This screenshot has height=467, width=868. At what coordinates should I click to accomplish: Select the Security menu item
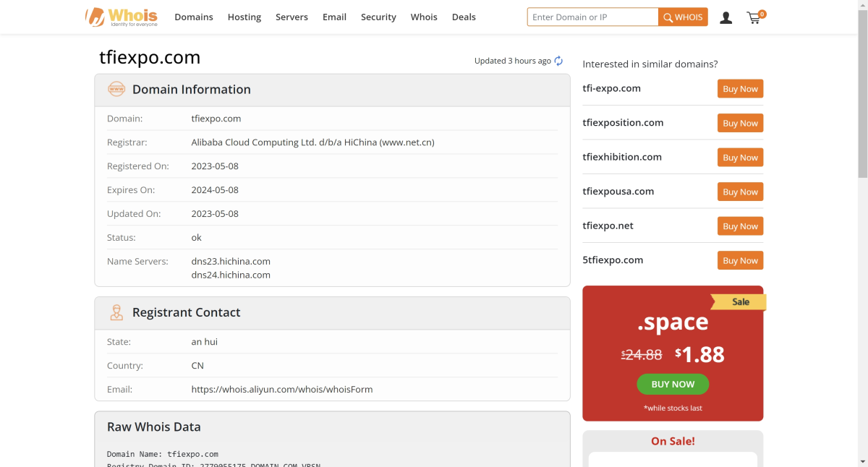[x=378, y=17]
